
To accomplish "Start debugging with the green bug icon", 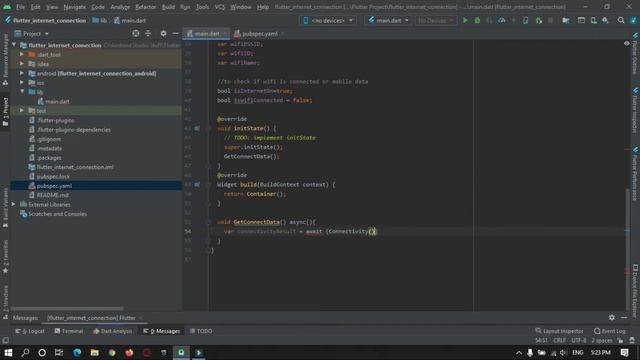I will tap(477, 20).
